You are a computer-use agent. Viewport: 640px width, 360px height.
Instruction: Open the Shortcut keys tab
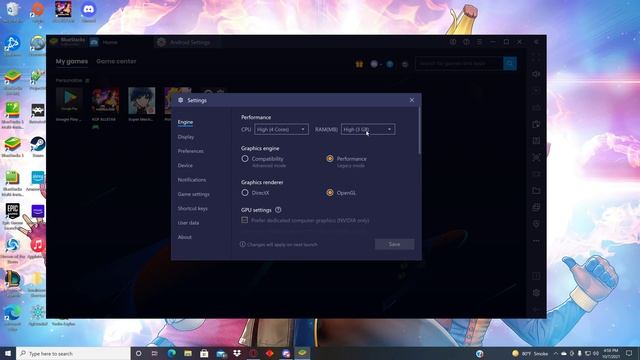(193, 209)
